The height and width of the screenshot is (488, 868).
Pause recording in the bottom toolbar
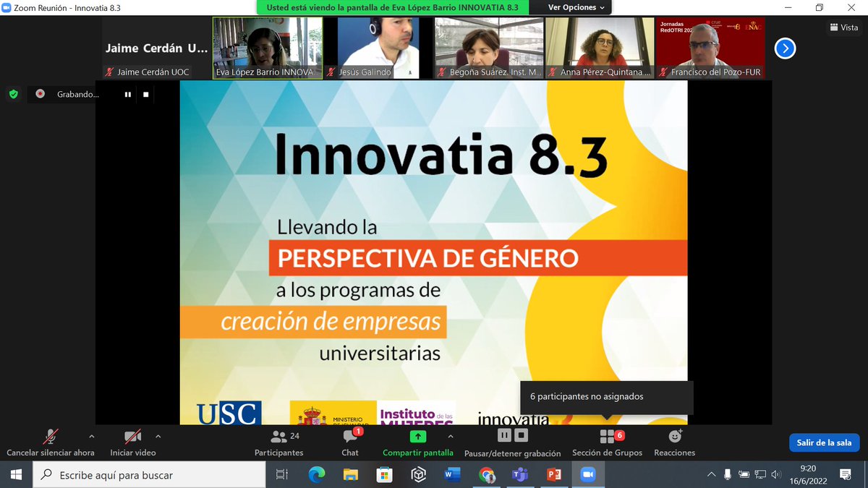click(x=504, y=435)
